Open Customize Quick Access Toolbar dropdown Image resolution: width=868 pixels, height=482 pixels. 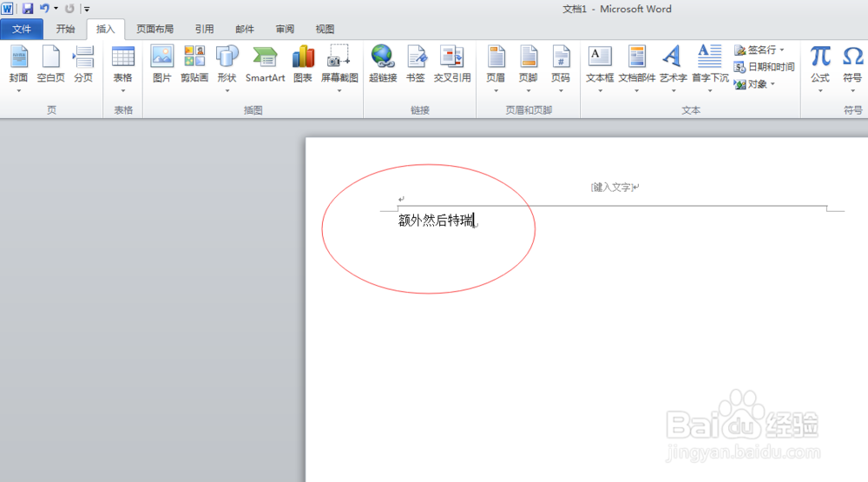[x=87, y=9]
